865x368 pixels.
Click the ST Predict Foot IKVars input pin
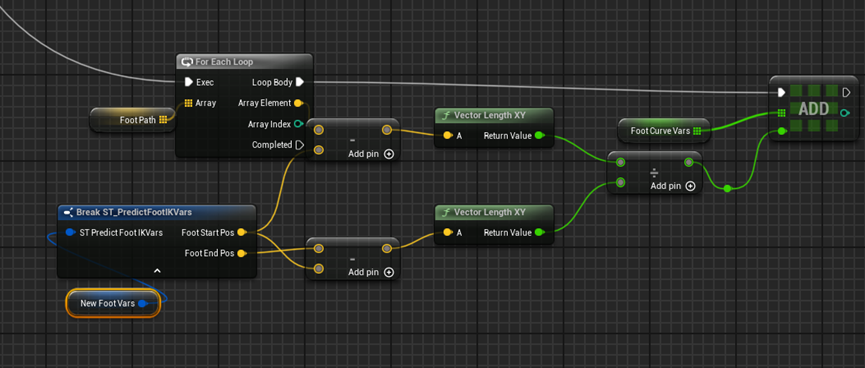coord(70,233)
